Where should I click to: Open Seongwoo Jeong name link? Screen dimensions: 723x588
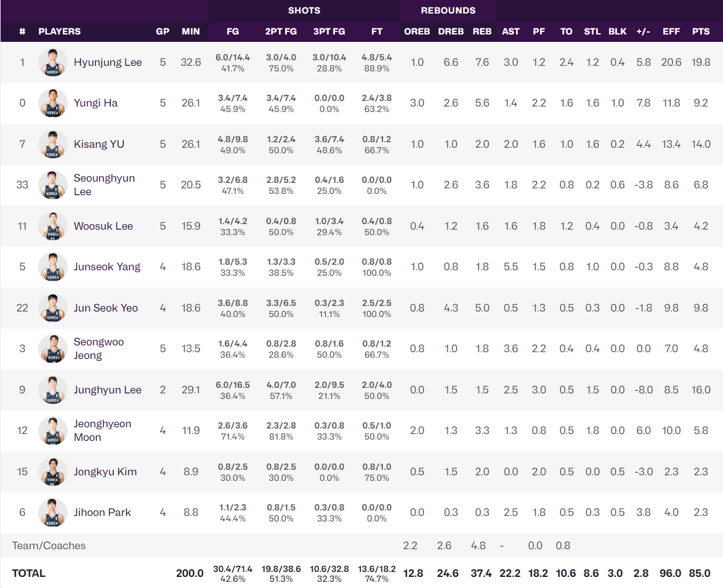click(x=99, y=348)
